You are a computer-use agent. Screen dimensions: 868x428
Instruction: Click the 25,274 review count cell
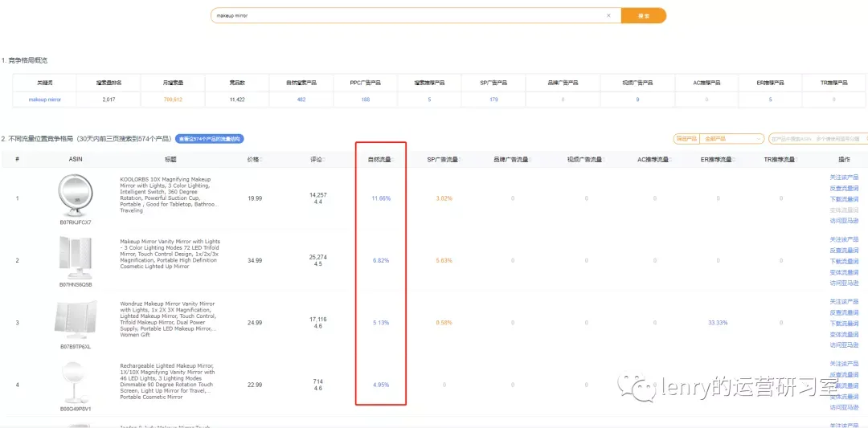[x=317, y=257]
